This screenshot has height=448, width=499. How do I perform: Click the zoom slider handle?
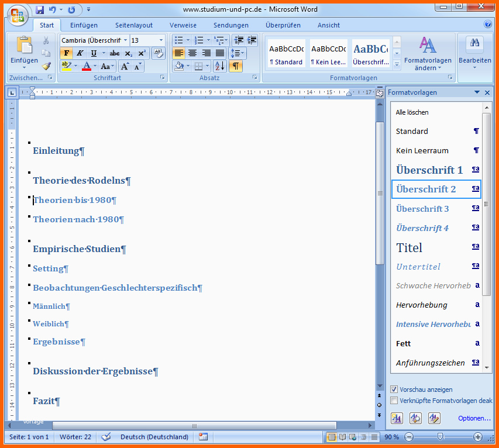tap(441, 437)
